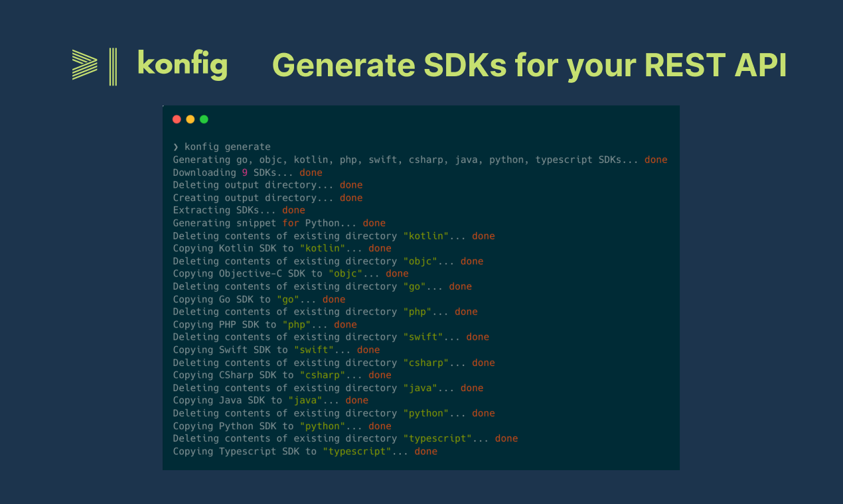Click the green maximize dot in the terminal
This screenshot has height=504, width=843.
coord(204,119)
